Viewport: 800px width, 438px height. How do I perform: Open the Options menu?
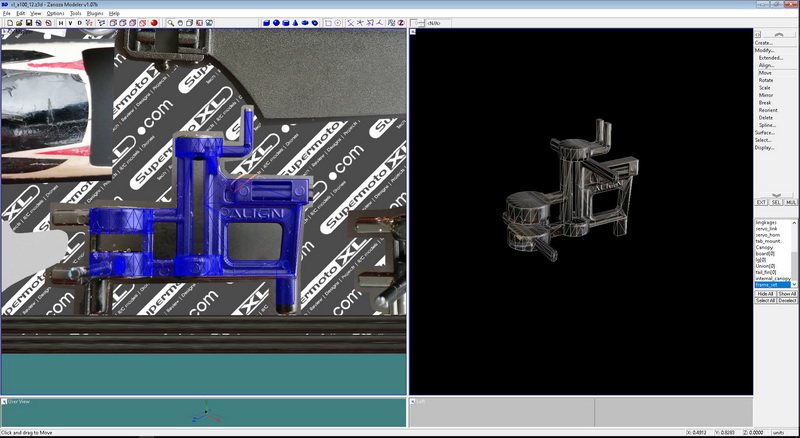click(56, 13)
